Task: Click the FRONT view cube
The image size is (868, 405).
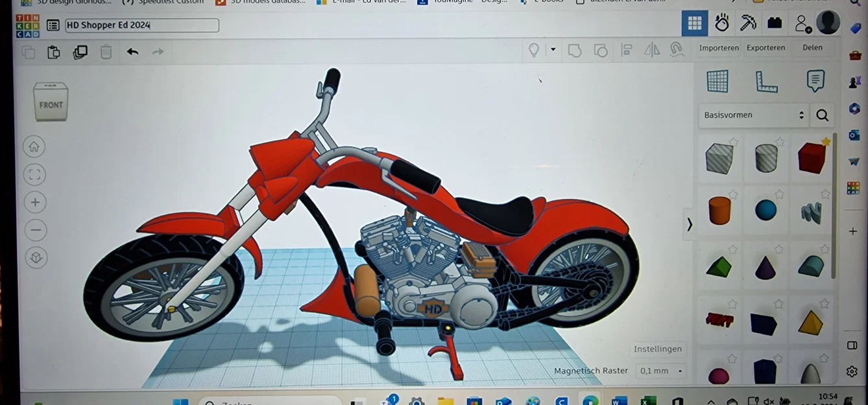Action: (x=51, y=102)
